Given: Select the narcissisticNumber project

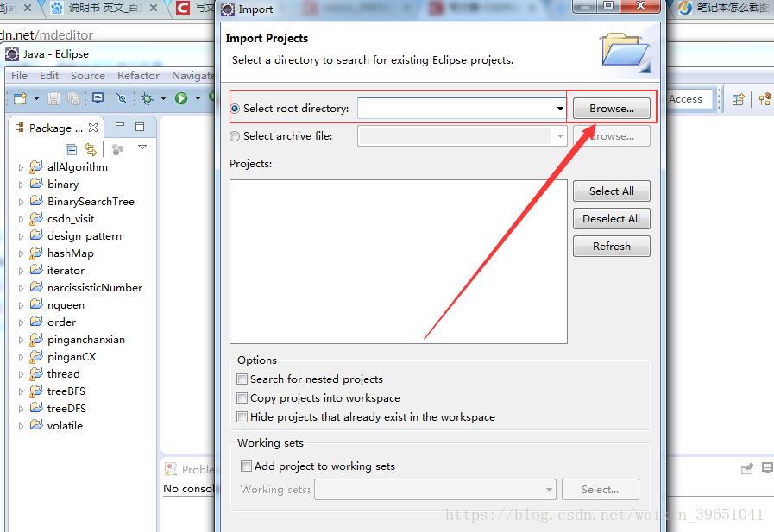Looking at the screenshot, I should click(x=95, y=288).
